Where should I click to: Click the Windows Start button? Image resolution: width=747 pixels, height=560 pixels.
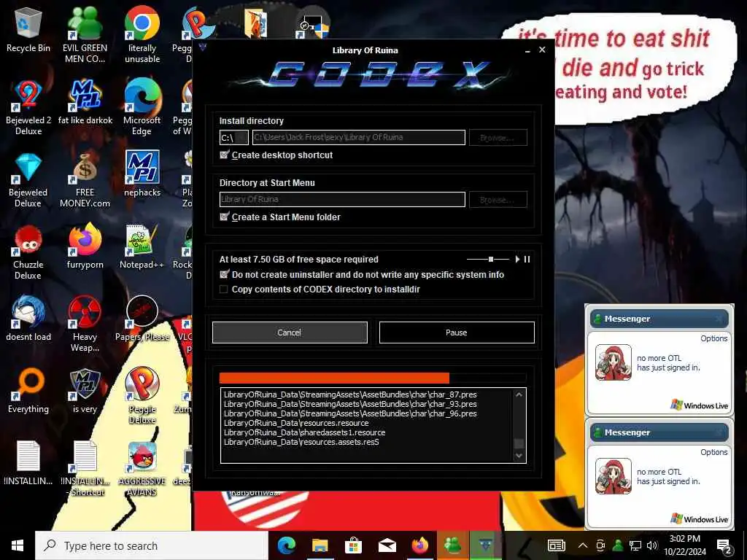(x=18, y=545)
